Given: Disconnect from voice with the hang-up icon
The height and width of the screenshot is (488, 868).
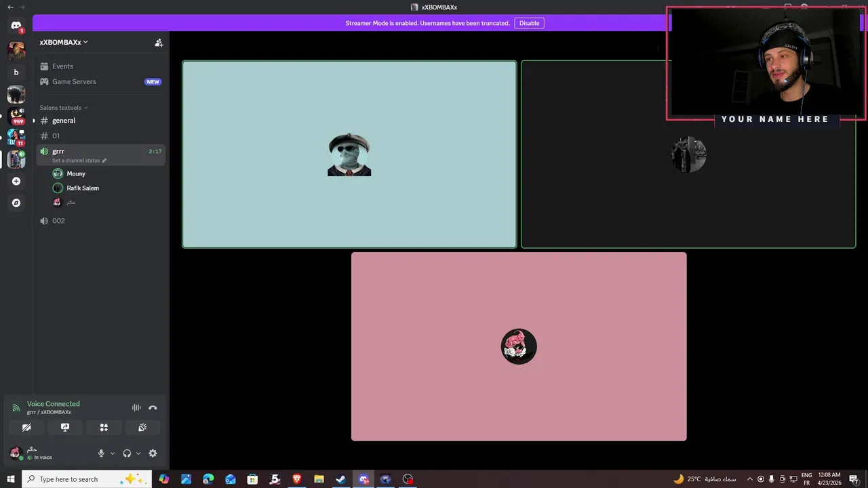Looking at the screenshot, I should point(153,407).
